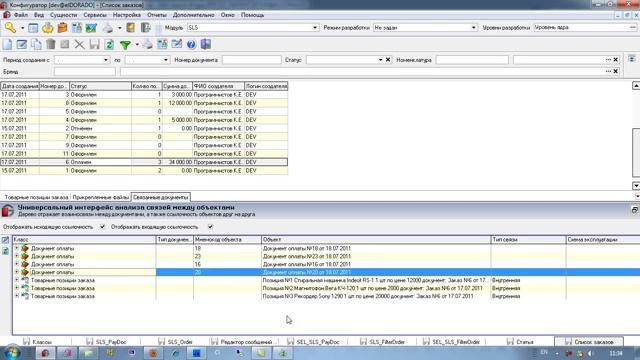
Task: Click the trash can delete icon
Action: [x=51, y=44]
